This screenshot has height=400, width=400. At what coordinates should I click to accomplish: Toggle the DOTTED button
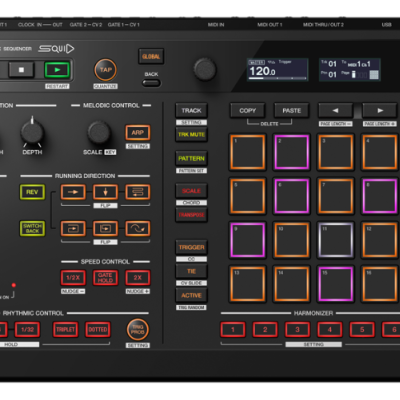tap(98, 330)
